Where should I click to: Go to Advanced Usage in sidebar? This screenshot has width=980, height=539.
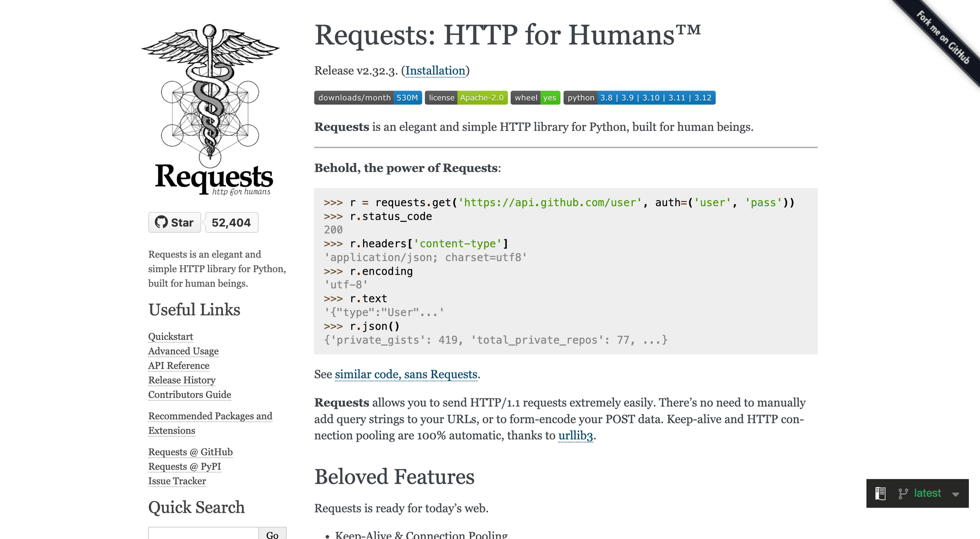[183, 352]
